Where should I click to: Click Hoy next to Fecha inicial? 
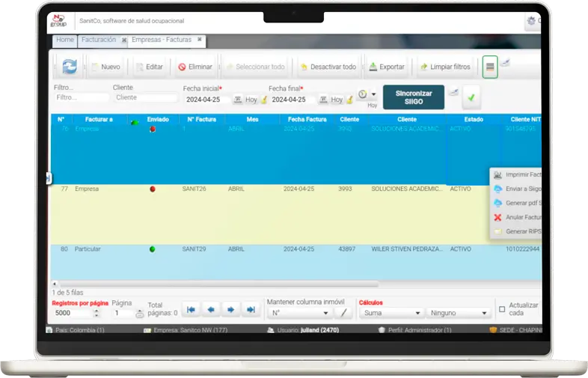click(x=251, y=100)
